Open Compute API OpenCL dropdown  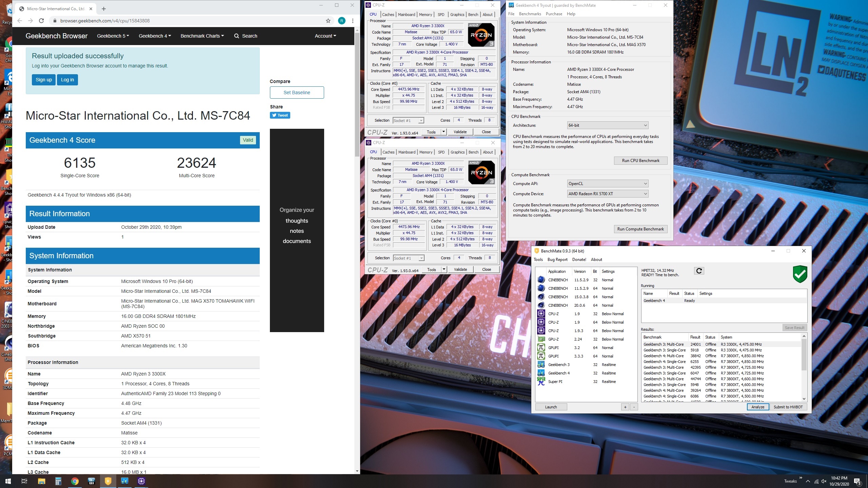point(608,184)
